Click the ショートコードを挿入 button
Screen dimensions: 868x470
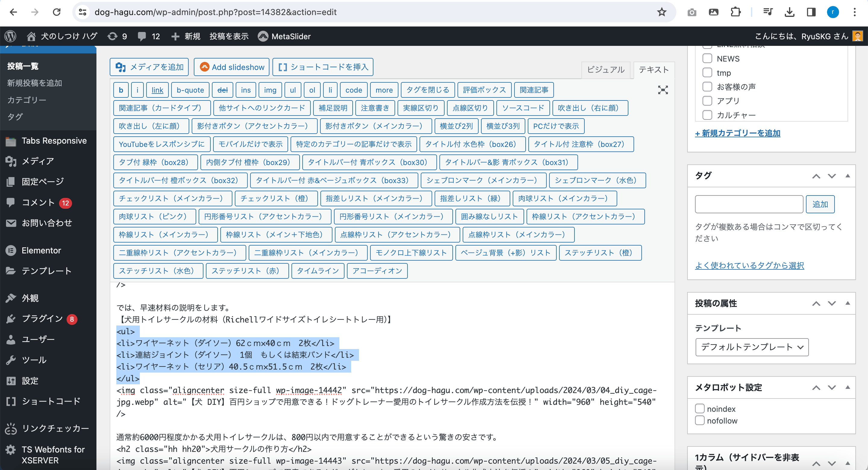(x=323, y=67)
